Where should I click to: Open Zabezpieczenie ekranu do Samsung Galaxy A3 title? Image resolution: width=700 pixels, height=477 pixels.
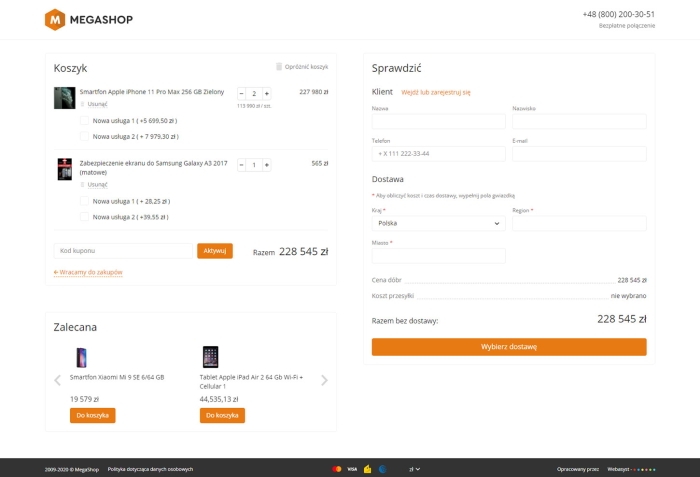coord(154,168)
